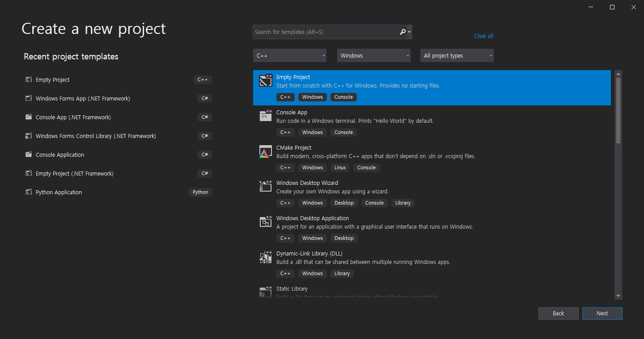The height and width of the screenshot is (339, 644).
Task: Click the Dynamic-Link Library (DLL) icon
Action: click(266, 257)
